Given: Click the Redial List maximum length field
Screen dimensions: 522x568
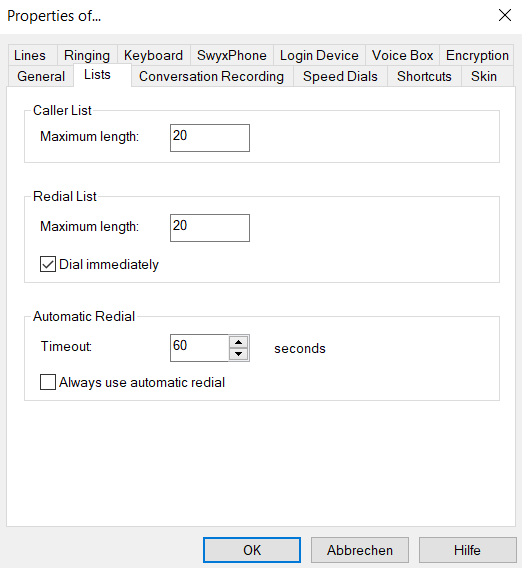Looking at the screenshot, I should [x=210, y=227].
